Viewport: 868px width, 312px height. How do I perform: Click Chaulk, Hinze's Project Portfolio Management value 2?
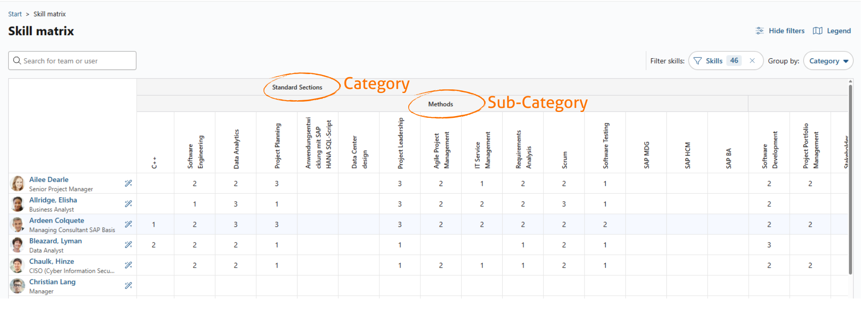[x=810, y=265]
